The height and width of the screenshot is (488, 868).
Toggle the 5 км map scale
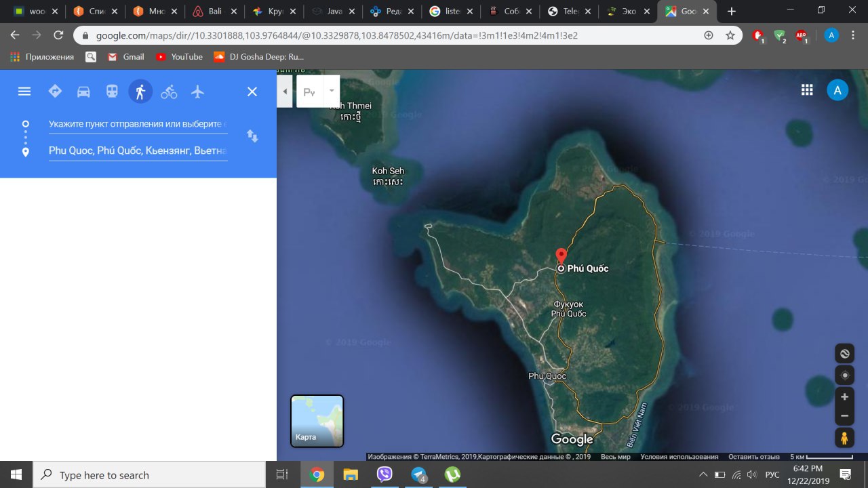click(x=821, y=457)
